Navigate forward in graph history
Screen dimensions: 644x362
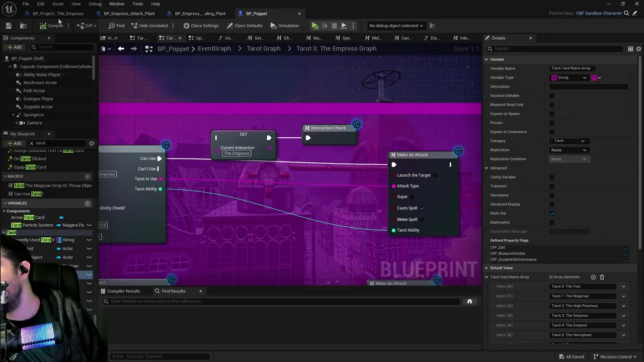click(x=134, y=49)
